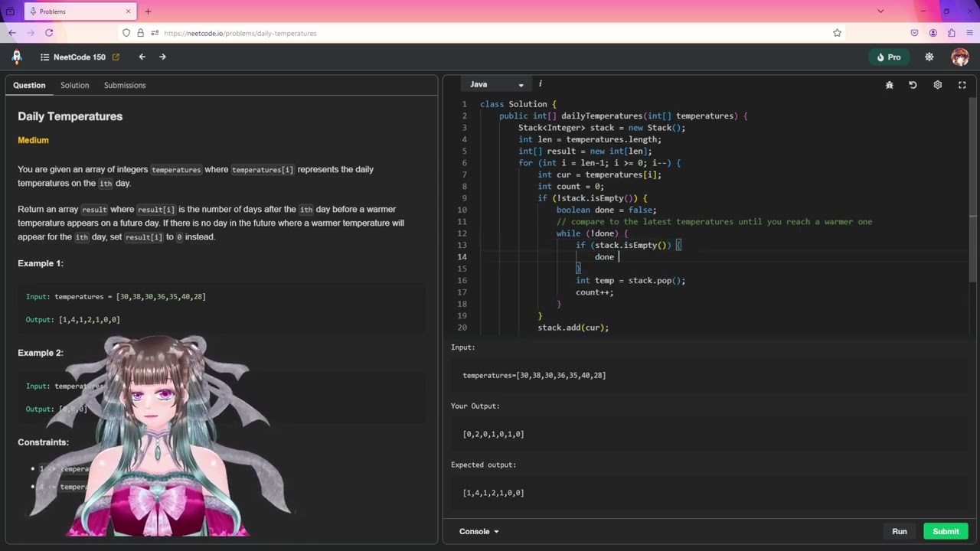The width and height of the screenshot is (980, 551).
Task: Click the 'boolean done = false;' code line
Action: point(606,210)
